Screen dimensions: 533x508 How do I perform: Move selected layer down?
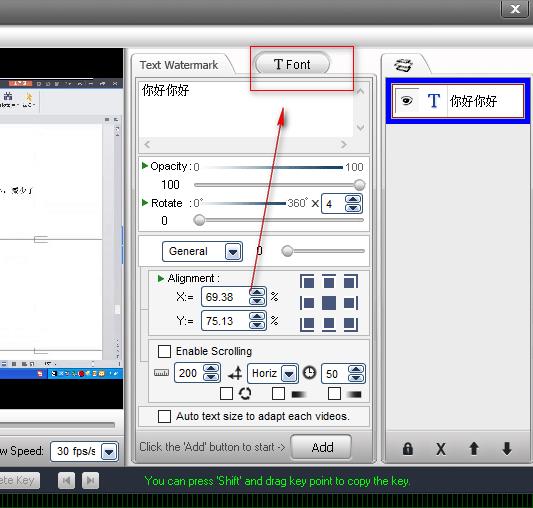coord(507,448)
